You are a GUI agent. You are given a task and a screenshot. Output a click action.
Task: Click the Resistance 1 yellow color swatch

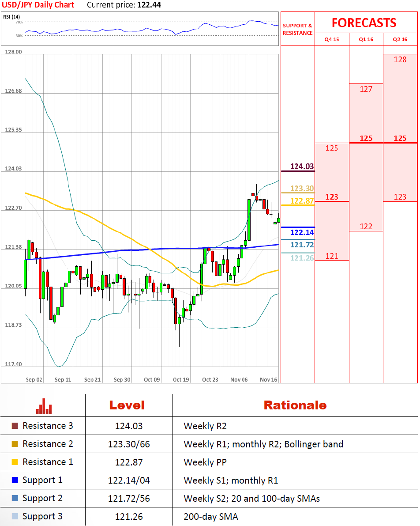[15, 462]
